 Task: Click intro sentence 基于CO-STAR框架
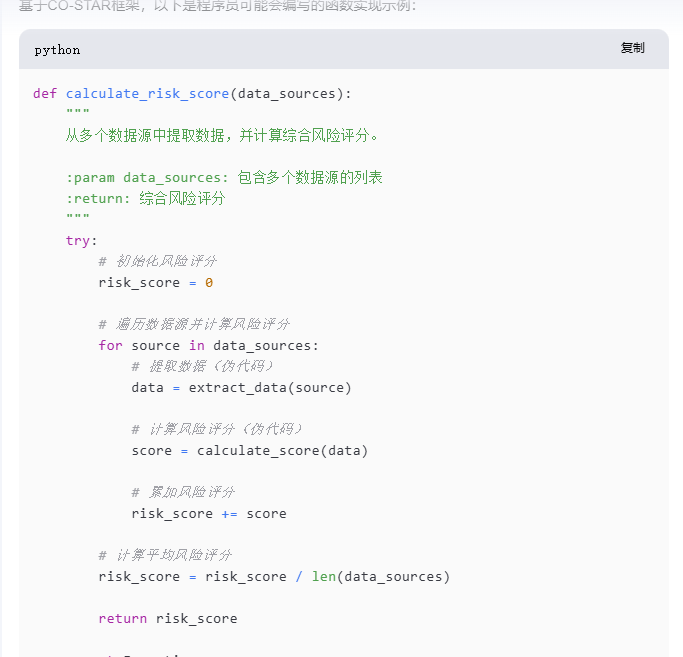218,6
